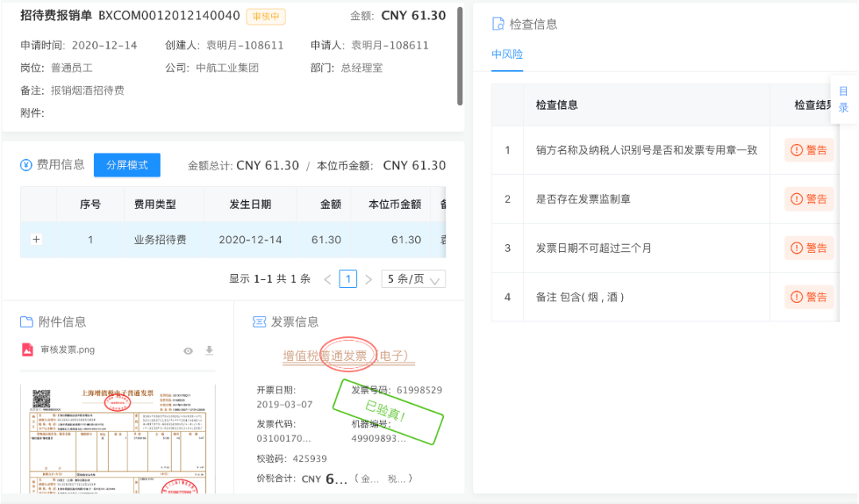Click the 附件信息 folder icon

pyautogui.click(x=27, y=322)
